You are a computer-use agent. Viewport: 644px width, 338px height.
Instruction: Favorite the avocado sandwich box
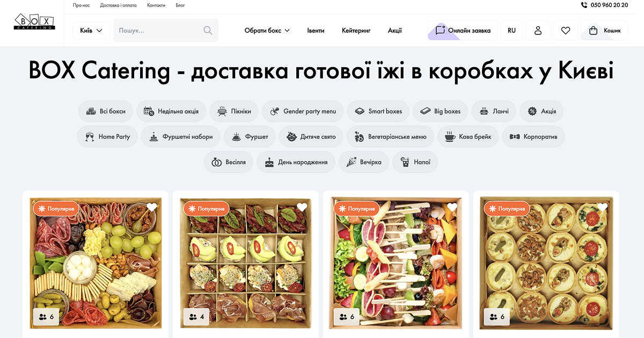click(x=302, y=208)
